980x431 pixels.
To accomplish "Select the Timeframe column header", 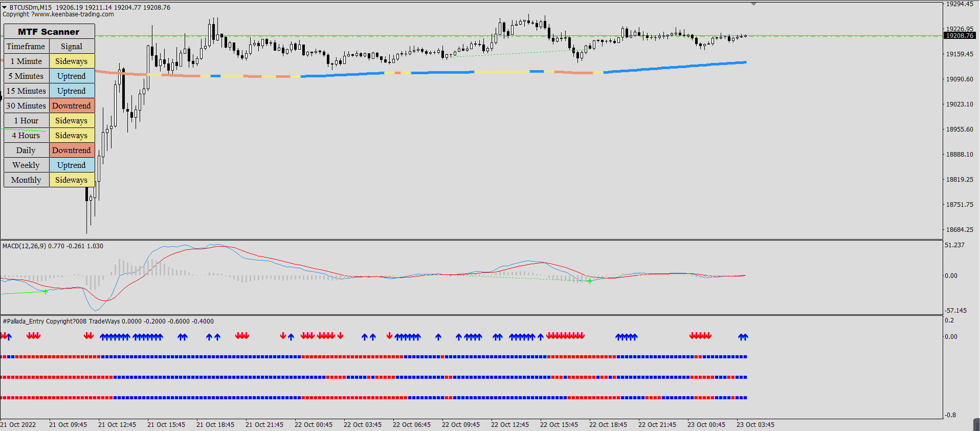I will pyautogui.click(x=26, y=47).
